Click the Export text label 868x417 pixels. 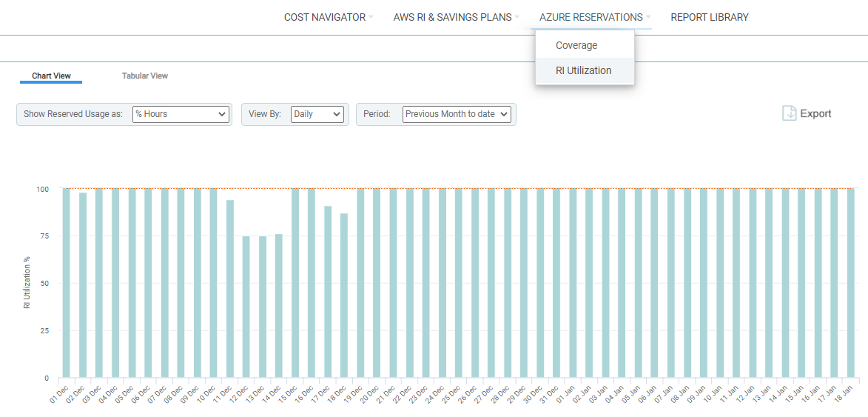click(815, 113)
